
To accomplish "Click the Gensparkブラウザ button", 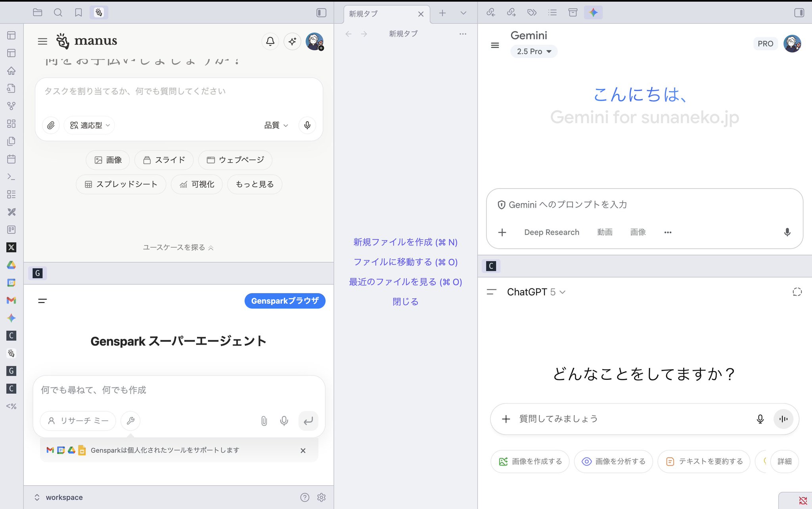I will (285, 301).
